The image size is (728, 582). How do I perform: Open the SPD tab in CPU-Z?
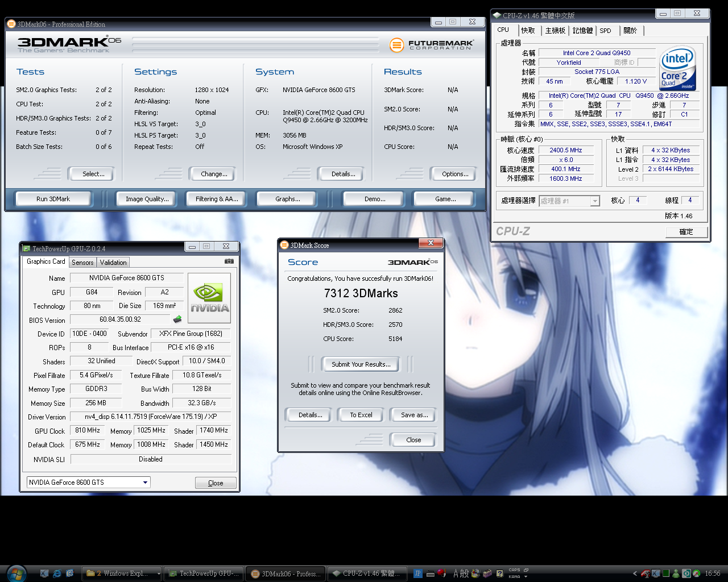[x=605, y=31]
